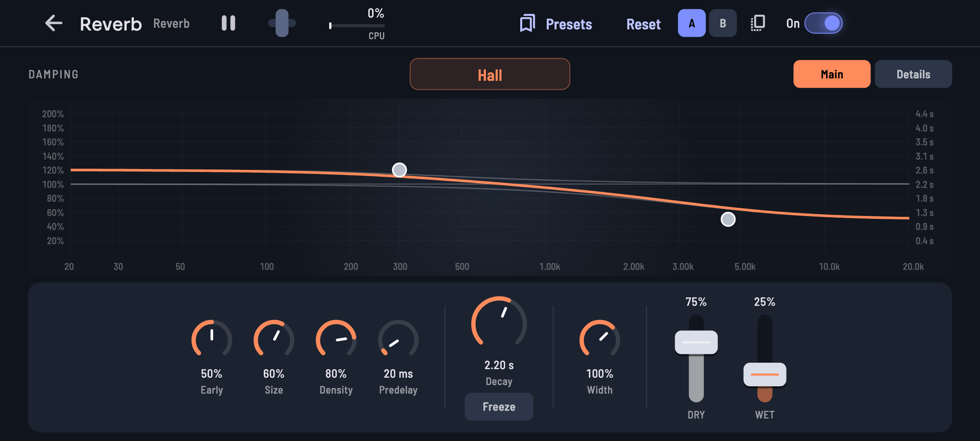
Task: Click the 100% Width value
Action: coord(600,374)
